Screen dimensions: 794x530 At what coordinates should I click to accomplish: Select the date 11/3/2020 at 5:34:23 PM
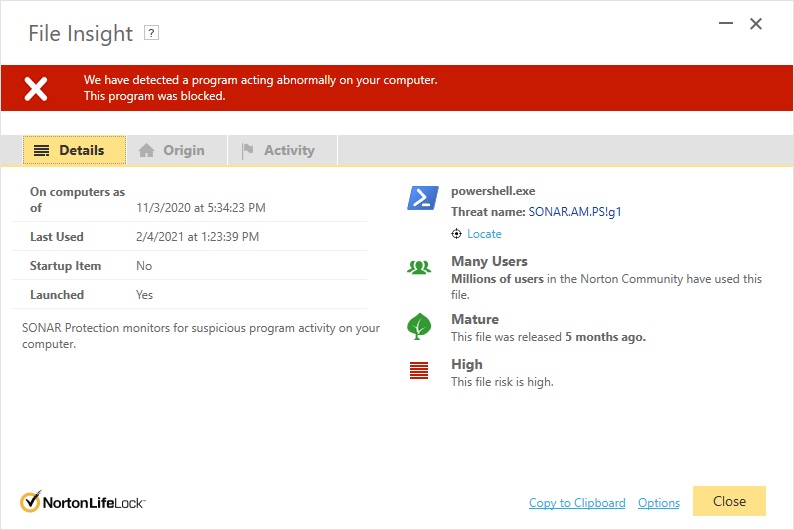[x=201, y=208]
